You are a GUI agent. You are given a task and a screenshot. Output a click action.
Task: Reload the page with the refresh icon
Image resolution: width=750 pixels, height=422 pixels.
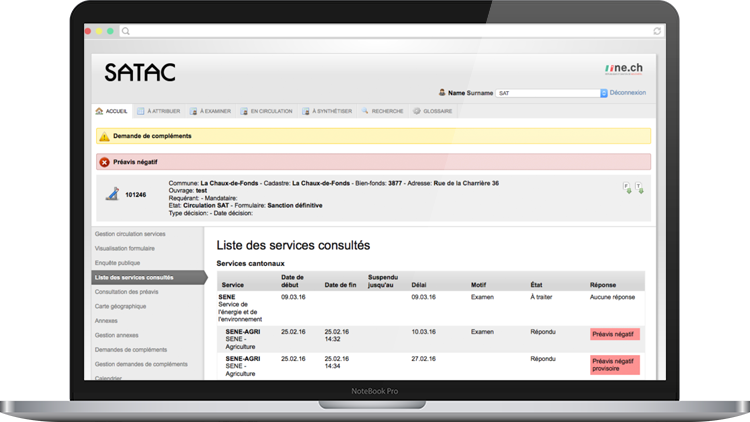click(x=657, y=31)
